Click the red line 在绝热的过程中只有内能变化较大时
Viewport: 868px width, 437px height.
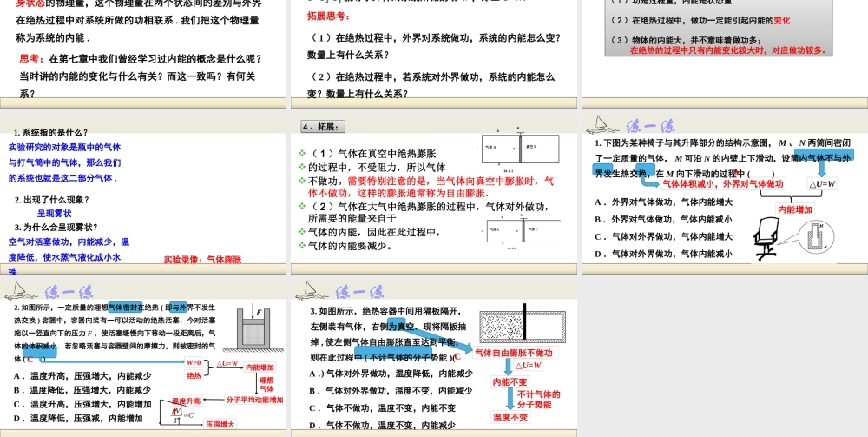coord(731,50)
